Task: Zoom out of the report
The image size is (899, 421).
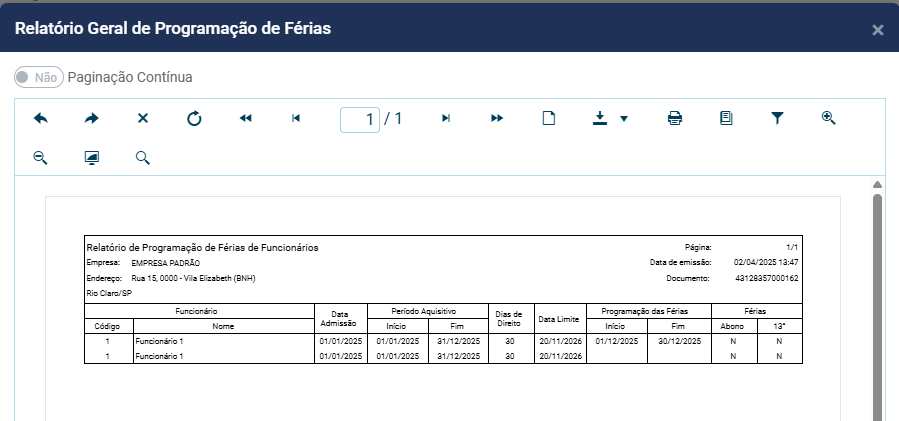Action: click(41, 158)
